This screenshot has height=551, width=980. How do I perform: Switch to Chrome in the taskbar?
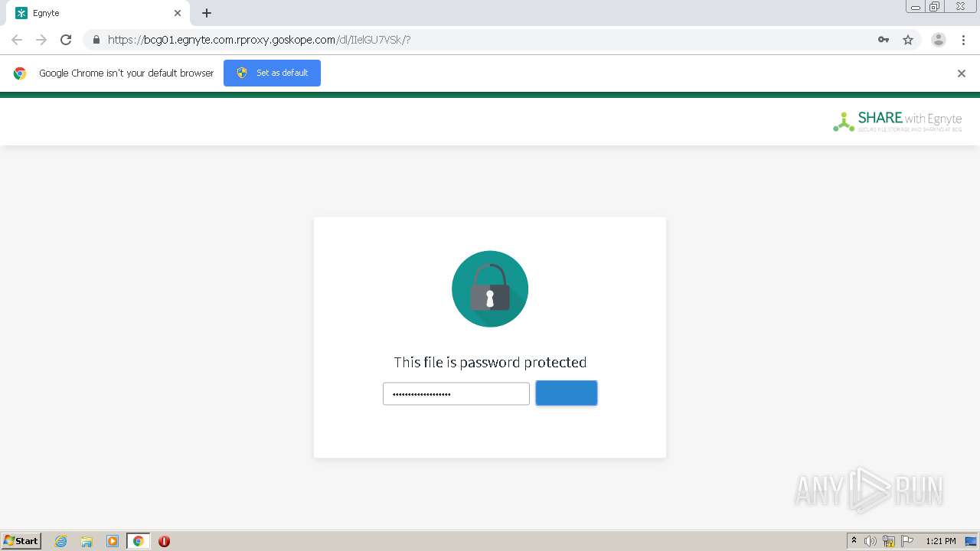click(x=138, y=541)
